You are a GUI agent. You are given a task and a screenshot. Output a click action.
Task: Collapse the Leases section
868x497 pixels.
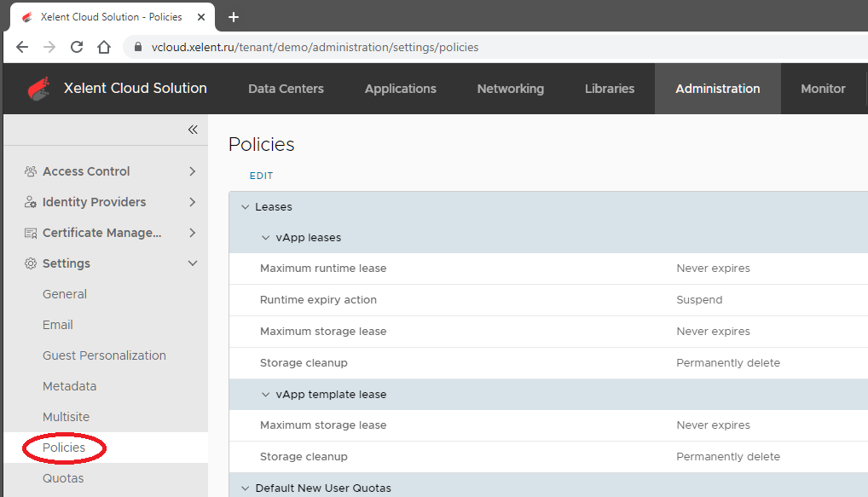click(246, 207)
